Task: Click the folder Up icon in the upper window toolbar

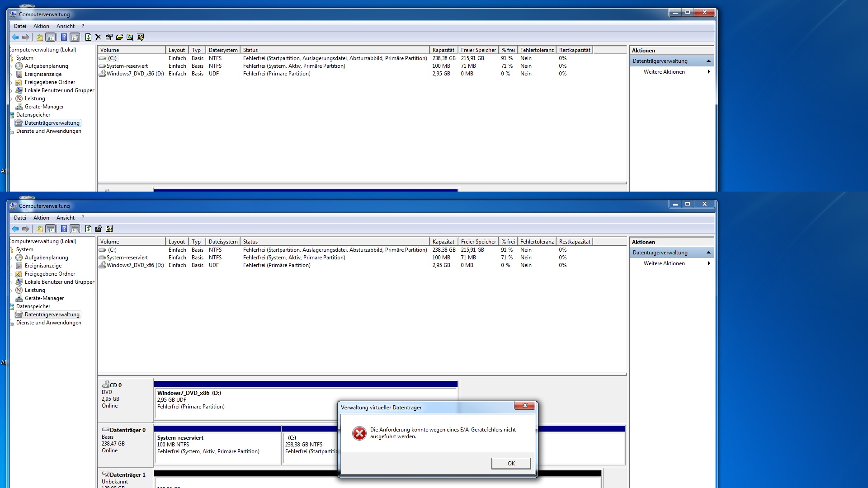Action: 40,38
